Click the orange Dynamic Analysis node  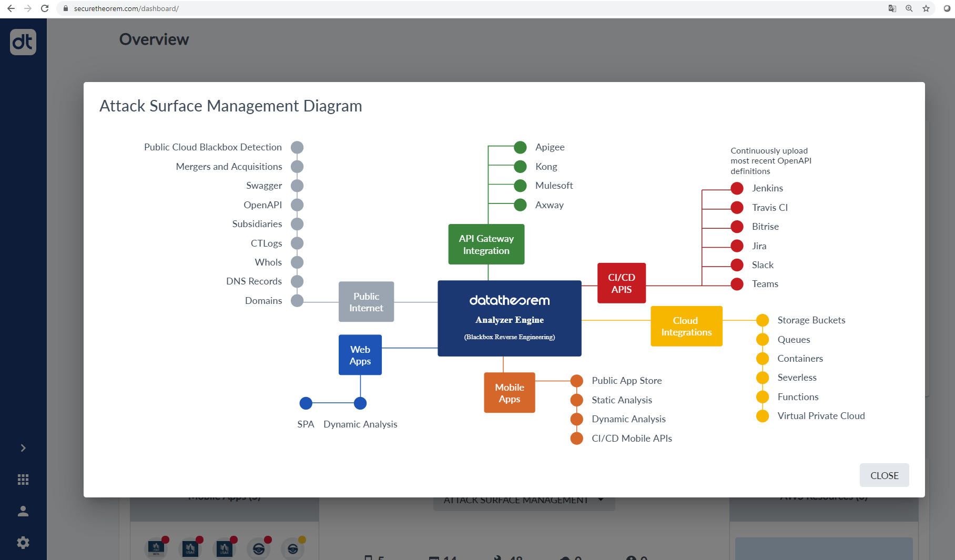pos(577,419)
